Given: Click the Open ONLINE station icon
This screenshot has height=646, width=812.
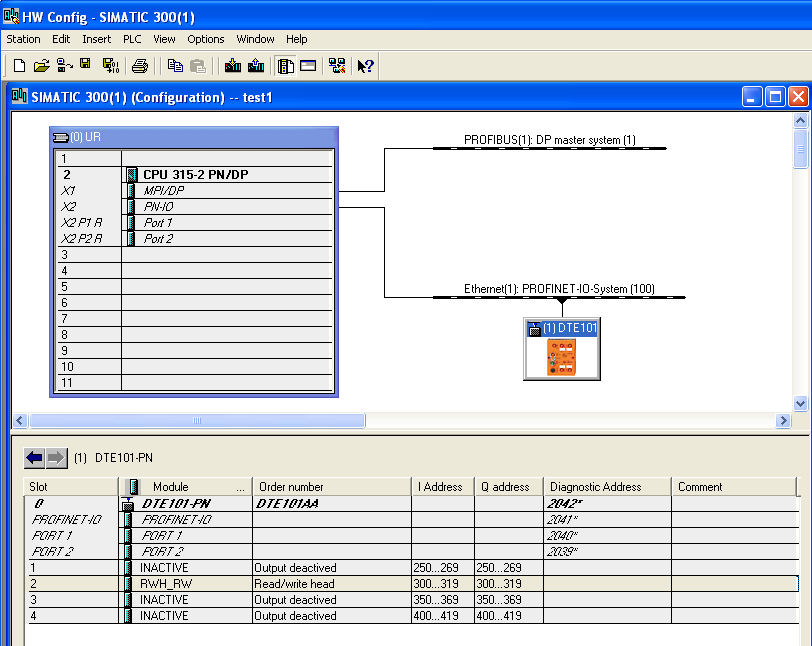Looking at the screenshot, I should 64,66.
